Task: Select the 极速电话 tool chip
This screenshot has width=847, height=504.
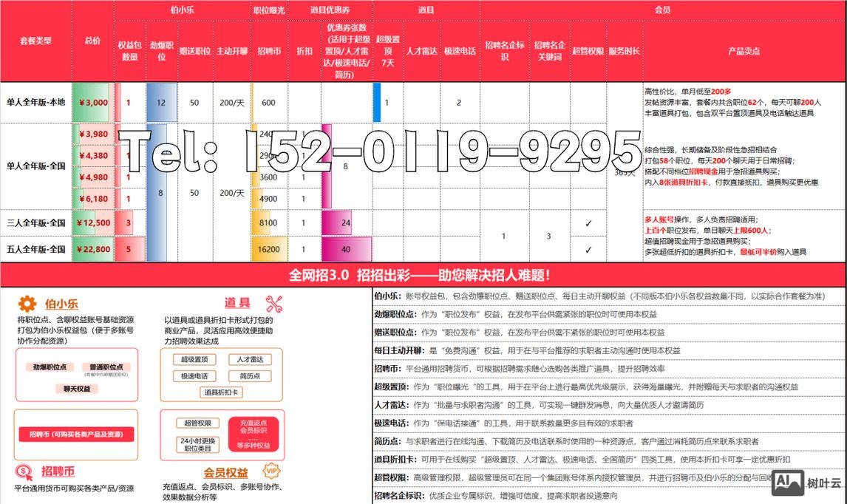Action: (x=194, y=376)
